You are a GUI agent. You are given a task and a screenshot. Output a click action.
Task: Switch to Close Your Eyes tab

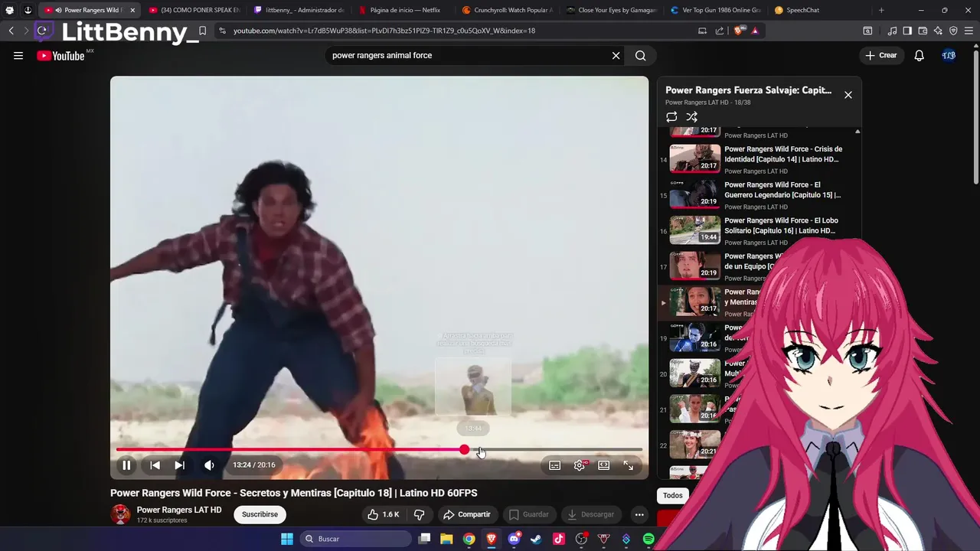pos(612,10)
